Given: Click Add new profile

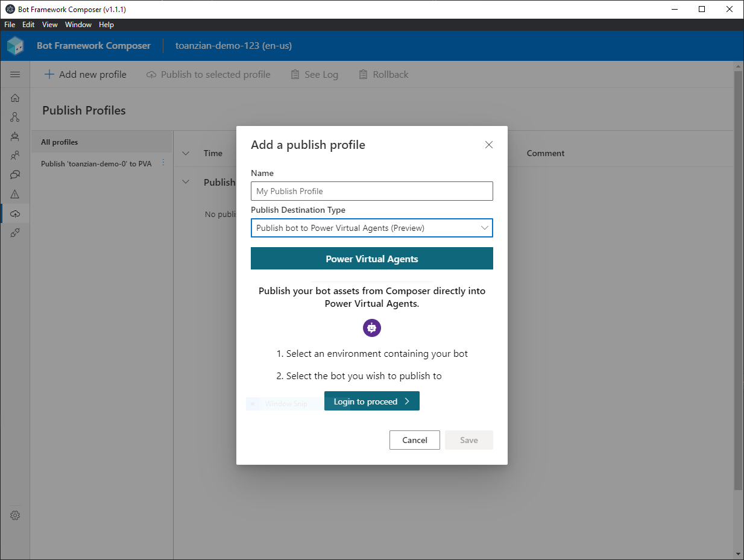Looking at the screenshot, I should tap(86, 75).
